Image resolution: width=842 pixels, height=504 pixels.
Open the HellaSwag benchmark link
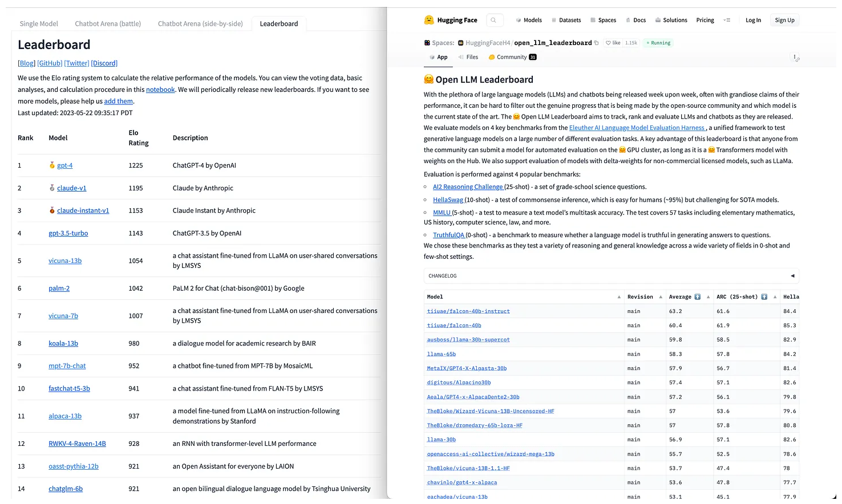448,200
